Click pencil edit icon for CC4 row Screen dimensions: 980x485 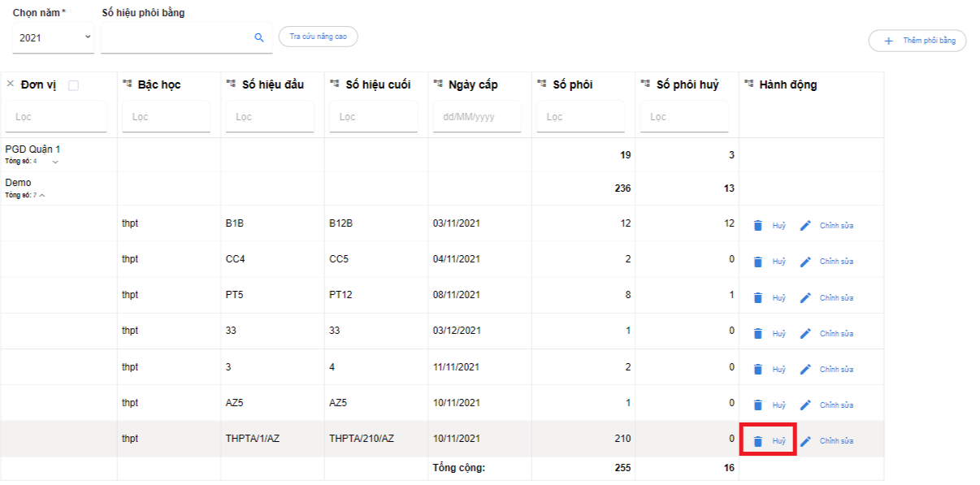click(805, 262)
